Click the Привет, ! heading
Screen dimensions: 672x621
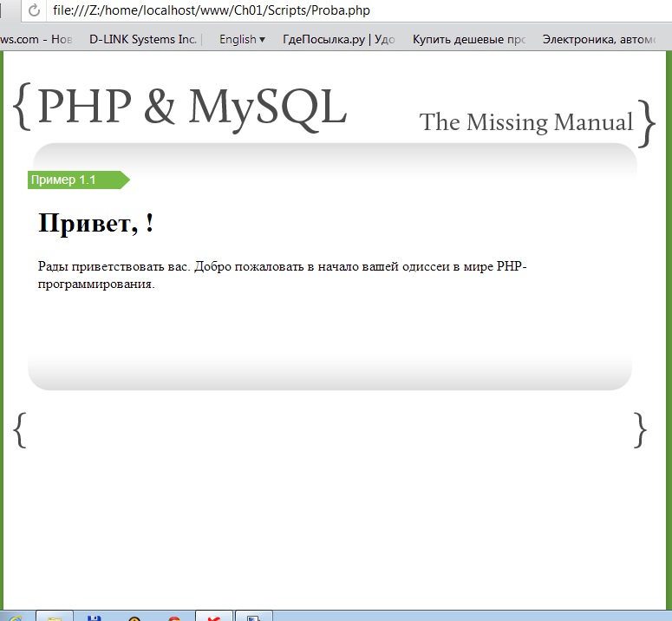tap(96, 224)
